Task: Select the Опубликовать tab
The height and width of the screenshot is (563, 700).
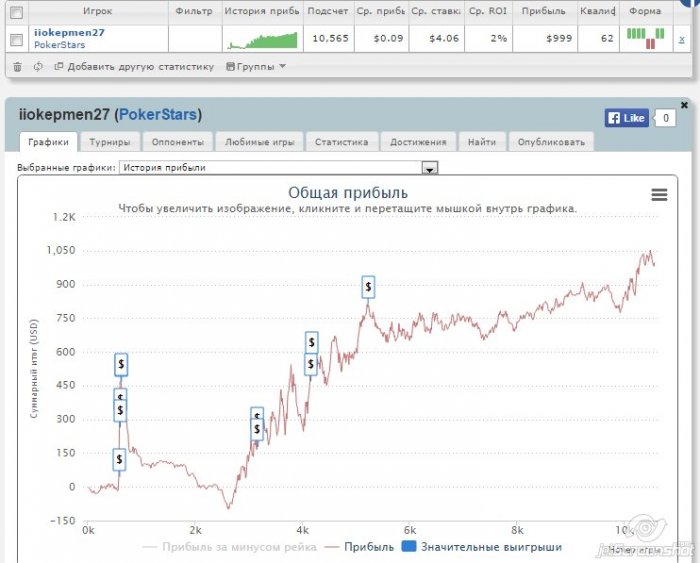Action: pyautogui.click(x=551, y=142)
